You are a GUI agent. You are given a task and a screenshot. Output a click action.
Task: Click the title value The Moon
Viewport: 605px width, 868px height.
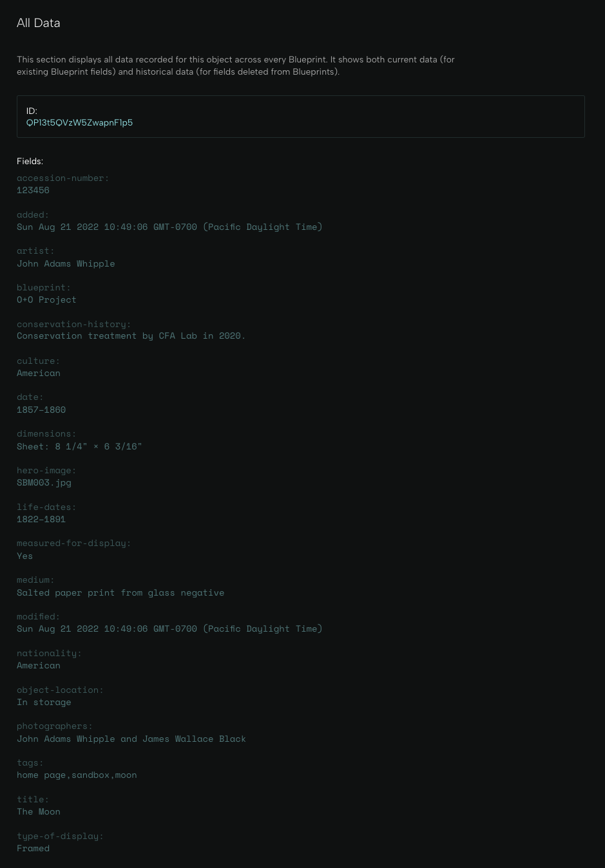click(39, 811)
